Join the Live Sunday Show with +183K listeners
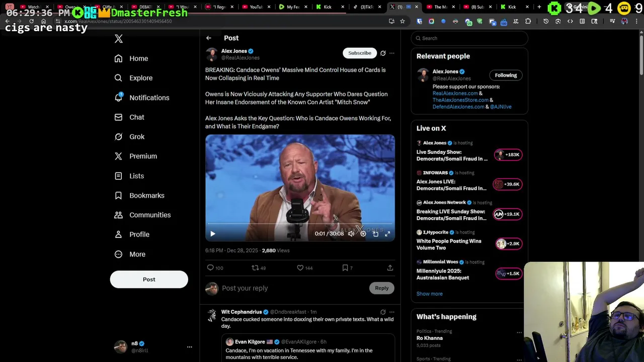This screenshot has width=644, height=362. 509,155
